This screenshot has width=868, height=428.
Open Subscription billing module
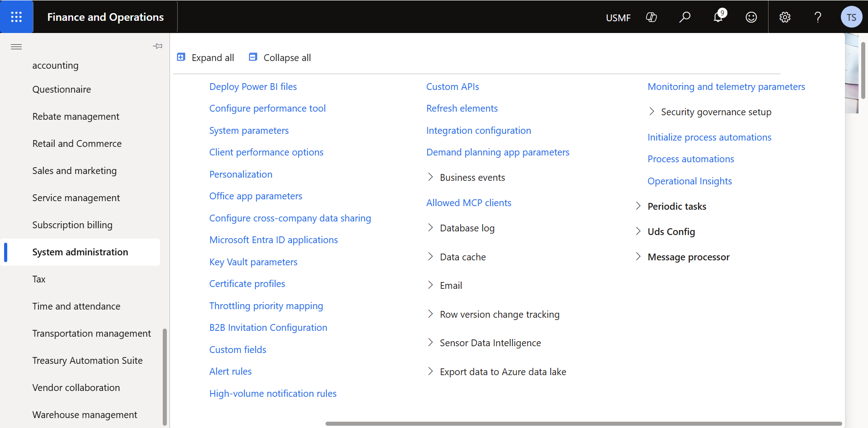(x=72, y=225)
